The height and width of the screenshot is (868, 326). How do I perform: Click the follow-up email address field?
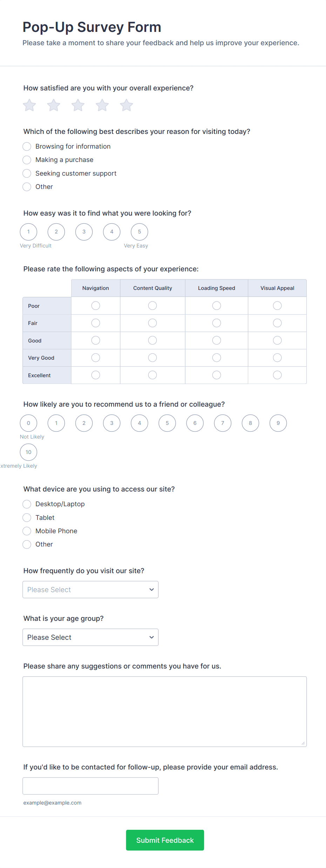pos(90,786)
